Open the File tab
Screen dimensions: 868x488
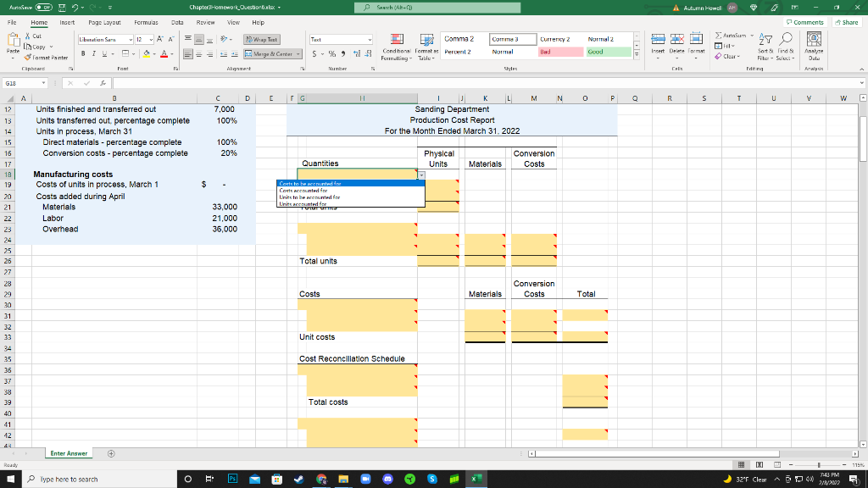click(12, 23)
